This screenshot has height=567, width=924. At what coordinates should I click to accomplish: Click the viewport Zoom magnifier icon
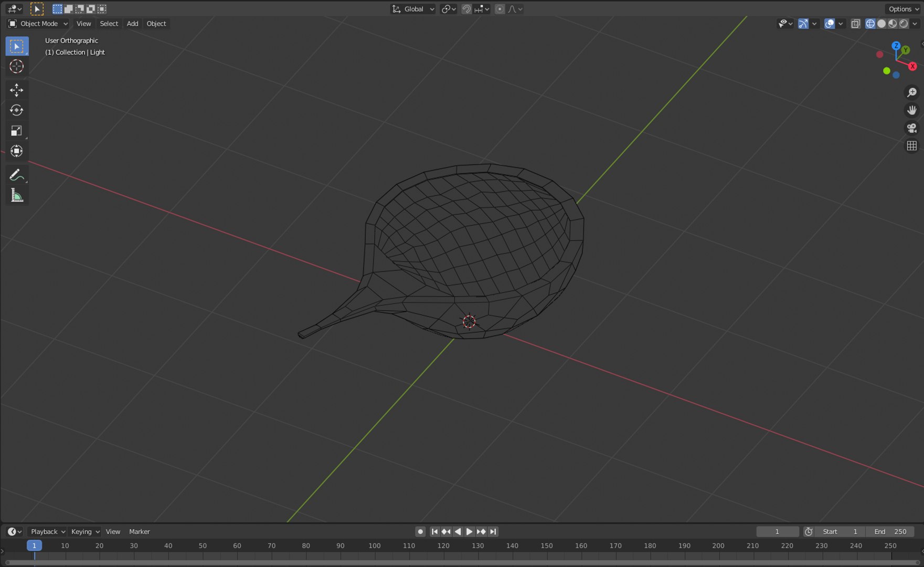[912, 92]
